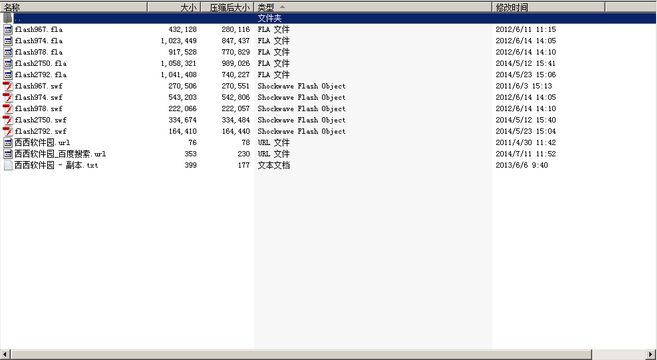Click the 压缩后大小 column header
This screenshot has width=657, height=360.
coord(228,7)
